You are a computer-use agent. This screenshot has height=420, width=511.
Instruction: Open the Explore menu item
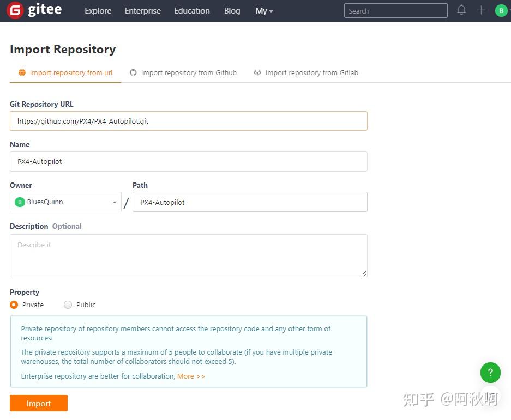click(98, 11)
